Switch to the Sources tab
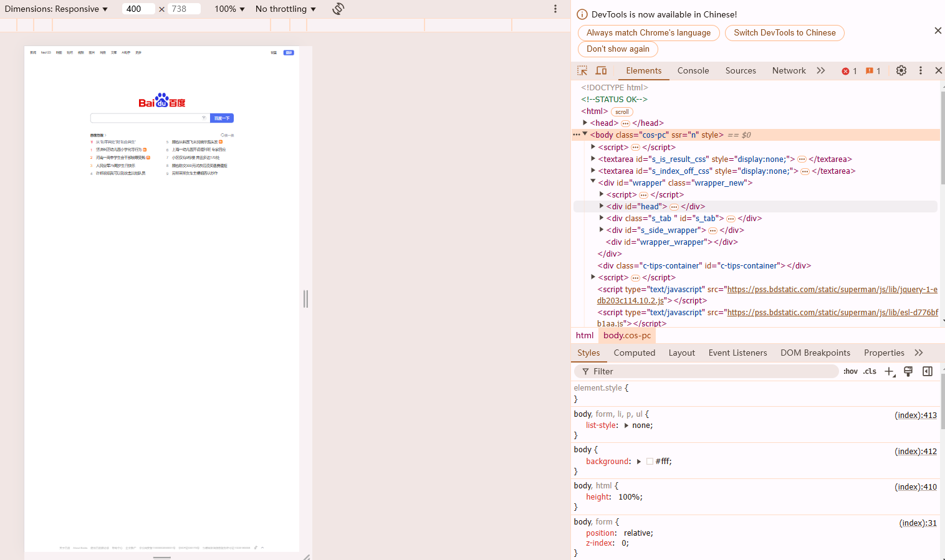Image resolution: width=945 pixels, height=560 pixels. (x=741, y=70)
